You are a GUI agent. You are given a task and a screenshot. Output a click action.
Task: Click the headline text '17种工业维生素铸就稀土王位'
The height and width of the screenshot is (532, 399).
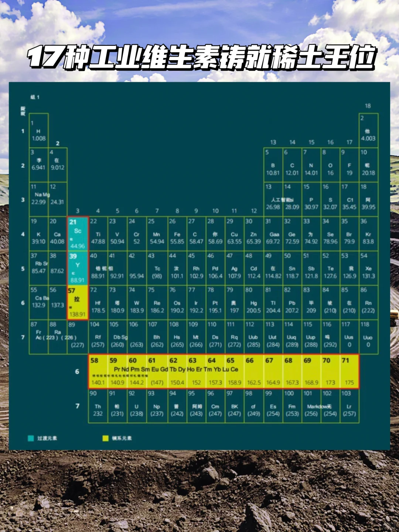[202, 58]
